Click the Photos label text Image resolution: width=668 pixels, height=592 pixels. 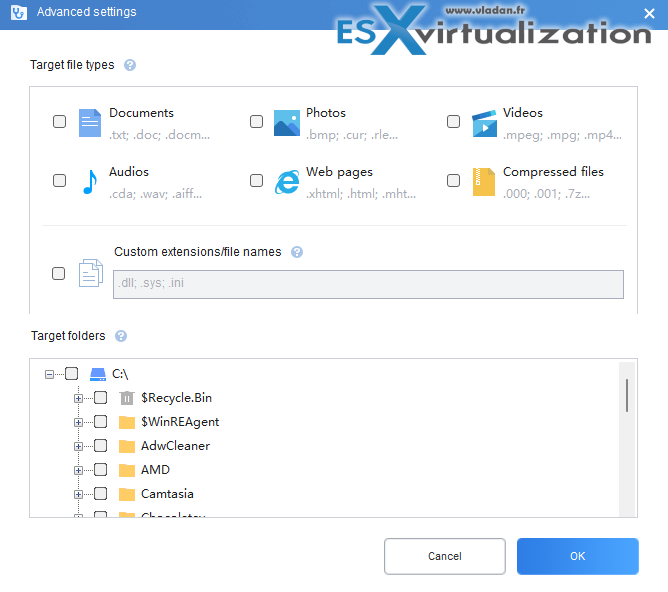coord(326,113)
